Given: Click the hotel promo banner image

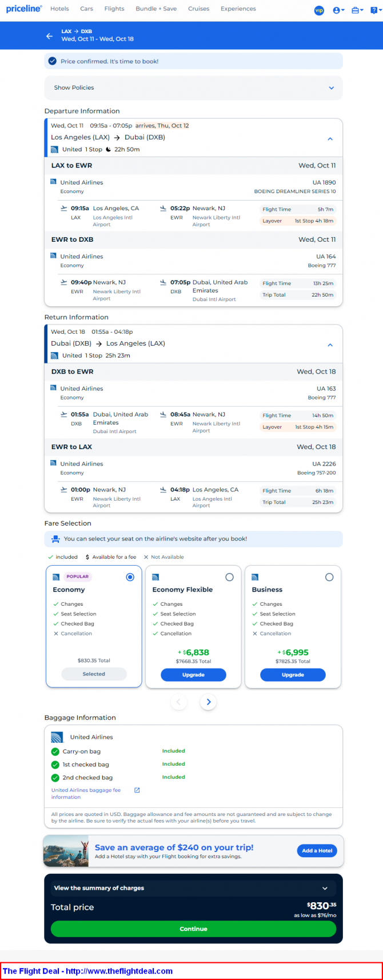Looking at the screenshot, I should (66, 851).
